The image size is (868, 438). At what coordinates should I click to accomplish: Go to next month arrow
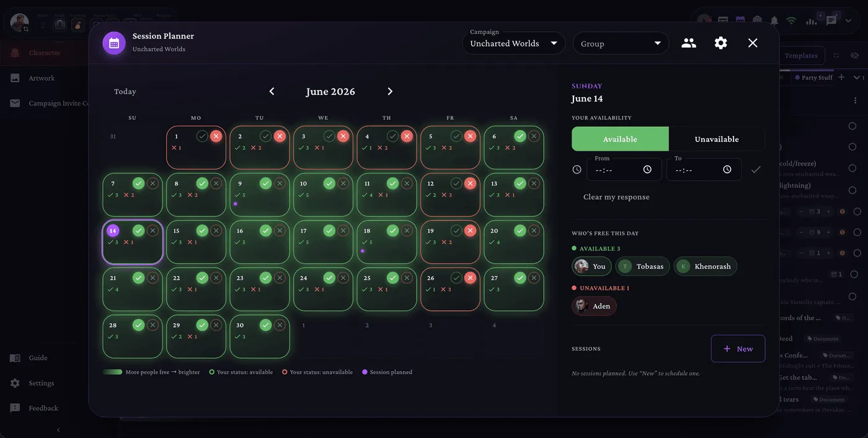(x=390, y=92)
